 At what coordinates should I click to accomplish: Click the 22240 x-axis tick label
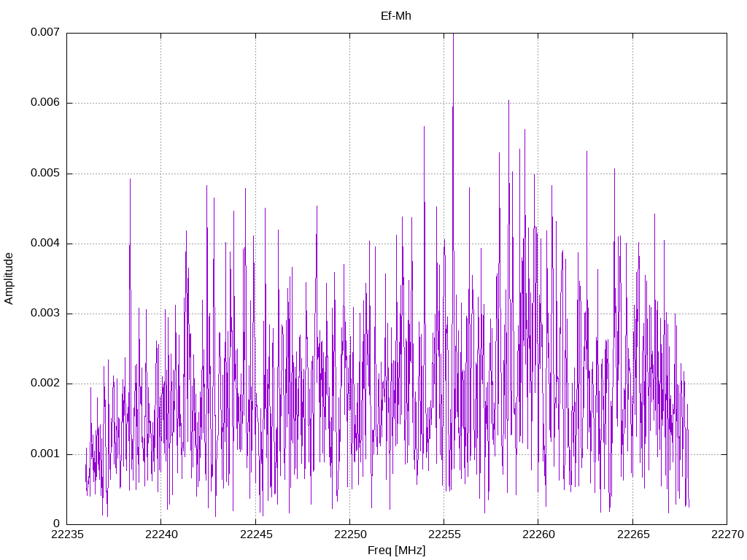[161, 534]
